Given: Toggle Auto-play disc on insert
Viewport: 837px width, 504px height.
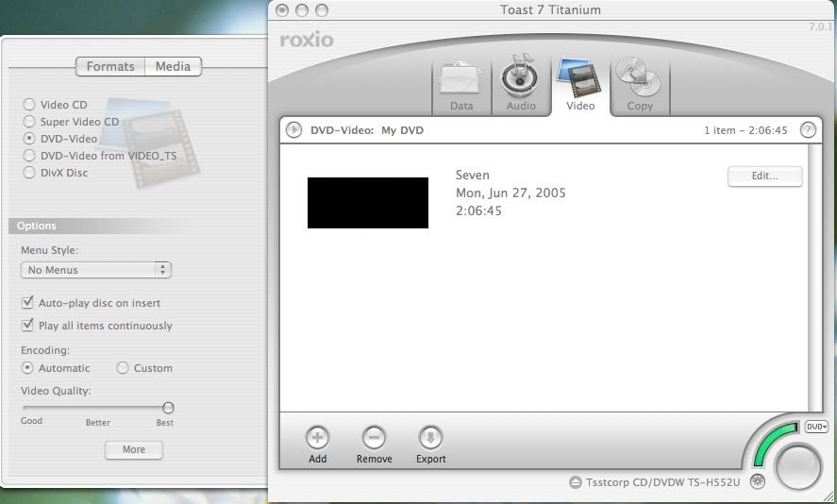Looking at the screenshot, I should coord(27,303).
